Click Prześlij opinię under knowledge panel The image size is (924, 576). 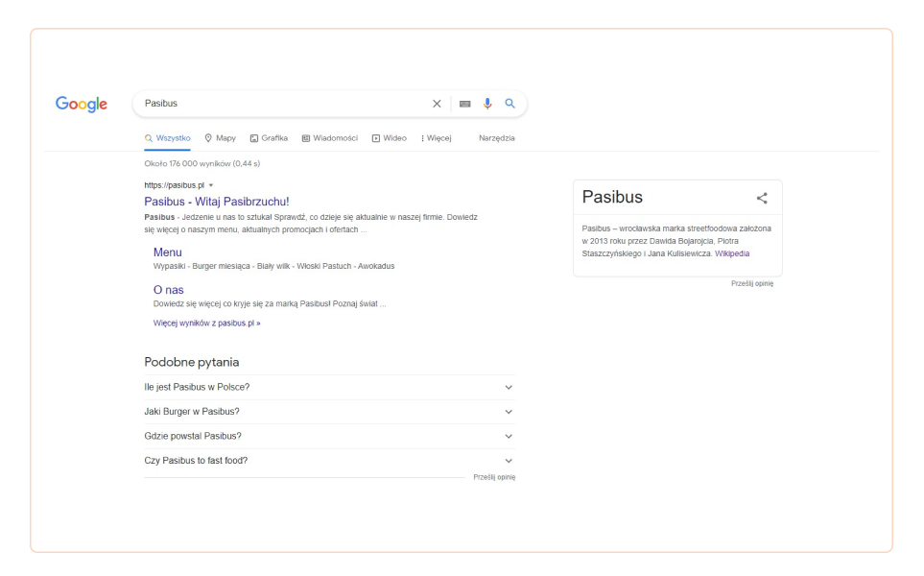pyautogui.click(x=752, y=283)
